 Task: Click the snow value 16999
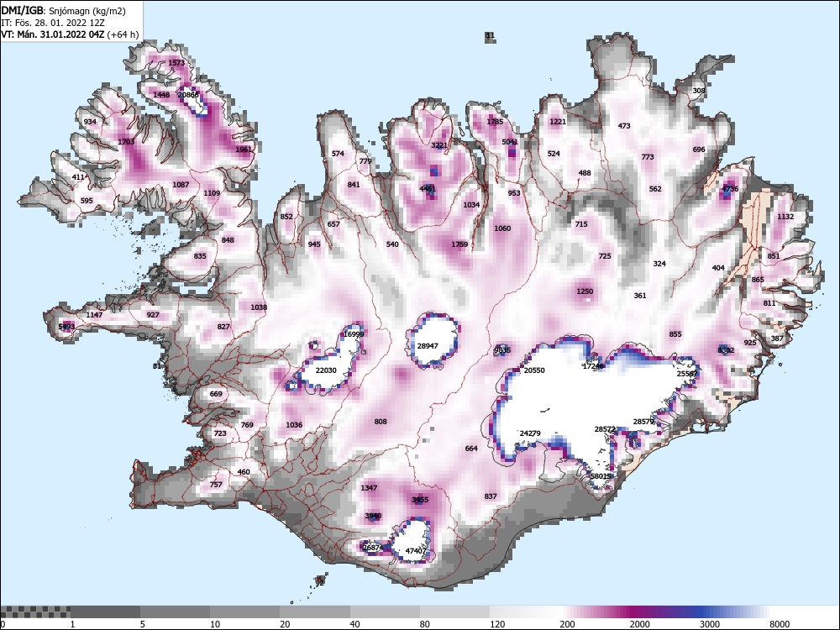point(354,334)
